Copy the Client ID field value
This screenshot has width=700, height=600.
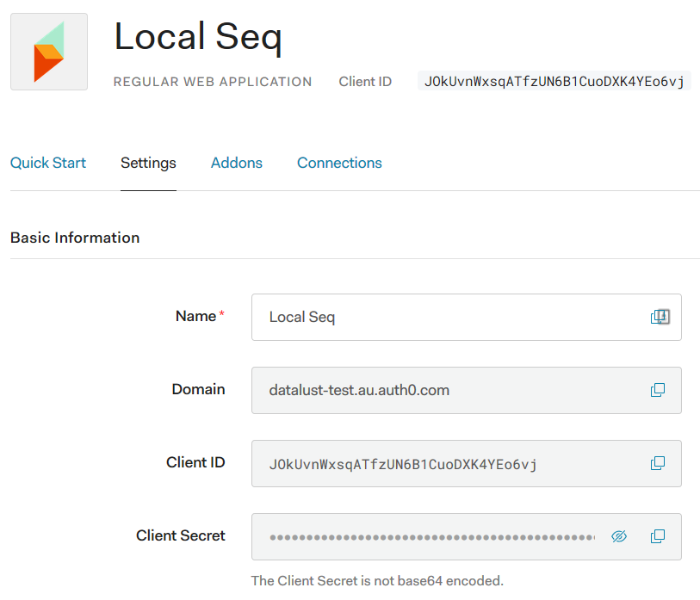coord(658,463)
